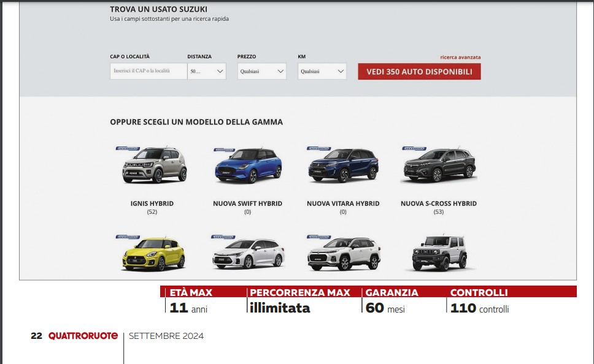Image resolution: width=594 pixels, height=364 pixels.
Task: Click the (0) count under Nuova Swift Hybrid
Action: click(x=247, y=212)
